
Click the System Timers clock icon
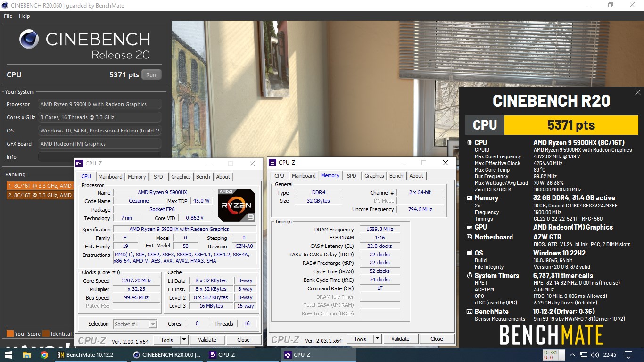(469, 276)
